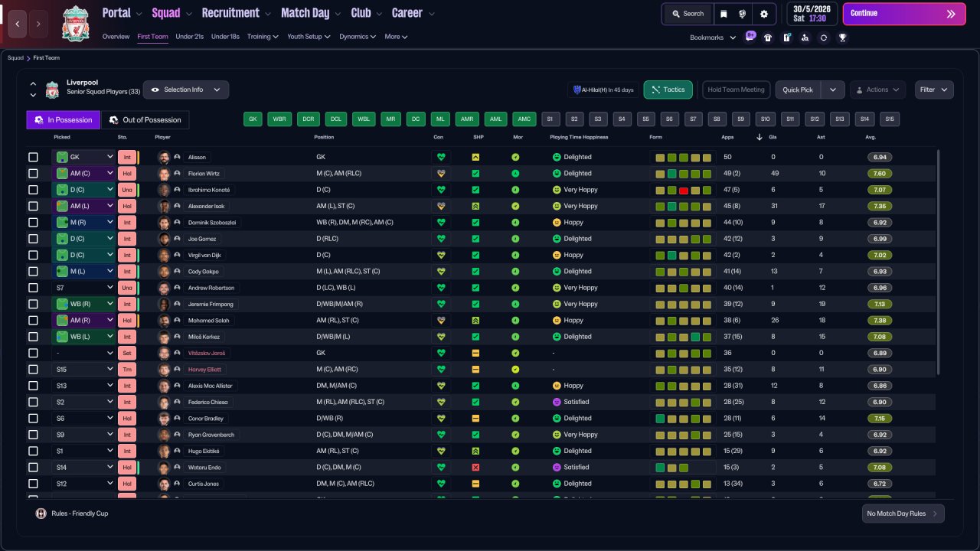Check the box for Virgil van Dijk

[33, 255]
